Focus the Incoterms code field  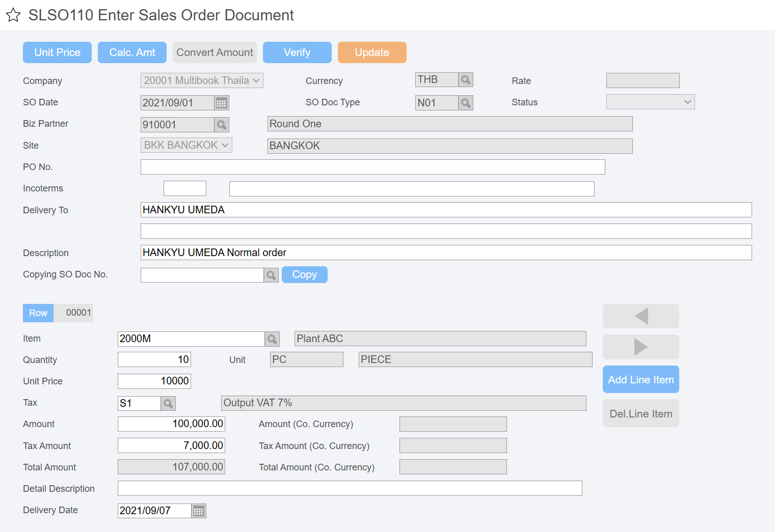(185, 188)
